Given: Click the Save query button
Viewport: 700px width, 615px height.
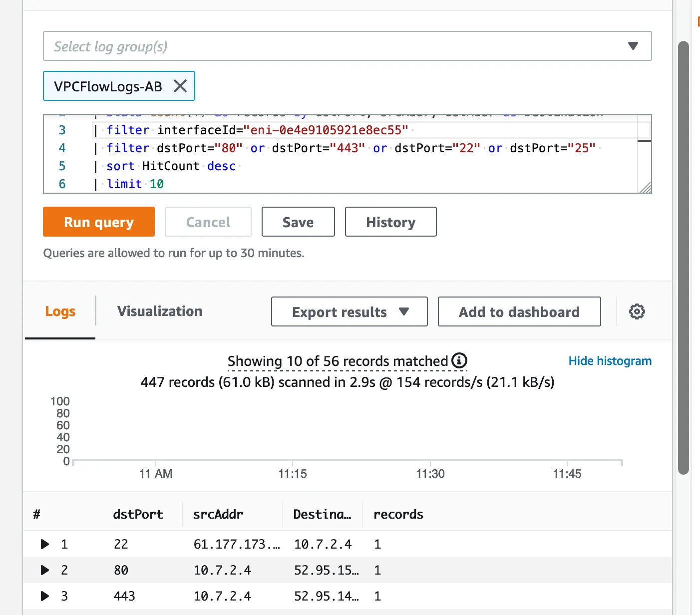Looking at the screenshot, I should (298, 222).
